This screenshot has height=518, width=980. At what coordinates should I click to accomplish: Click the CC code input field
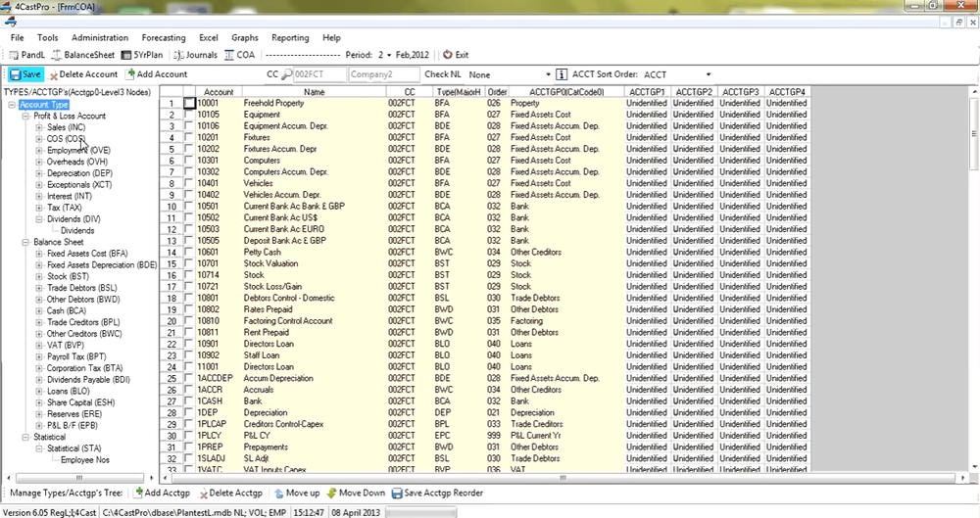[x=319, y=74]
